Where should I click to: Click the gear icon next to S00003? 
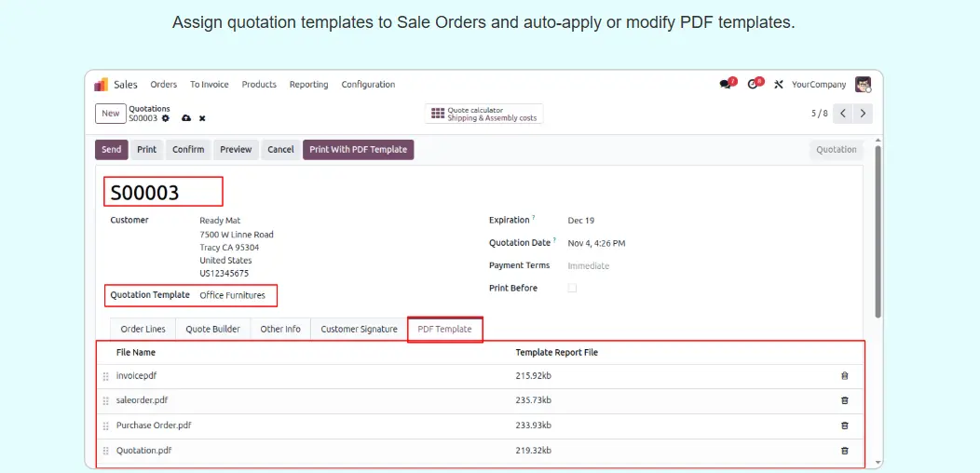point(166,118)
